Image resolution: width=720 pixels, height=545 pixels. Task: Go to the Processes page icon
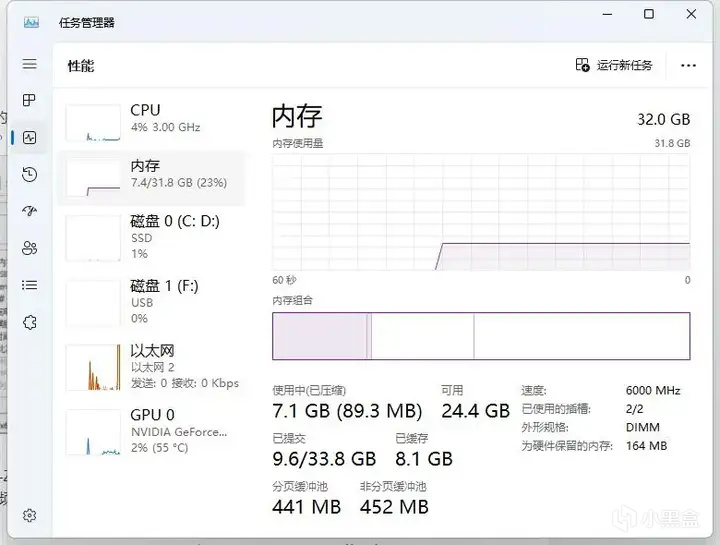click(x=30, y=100)
